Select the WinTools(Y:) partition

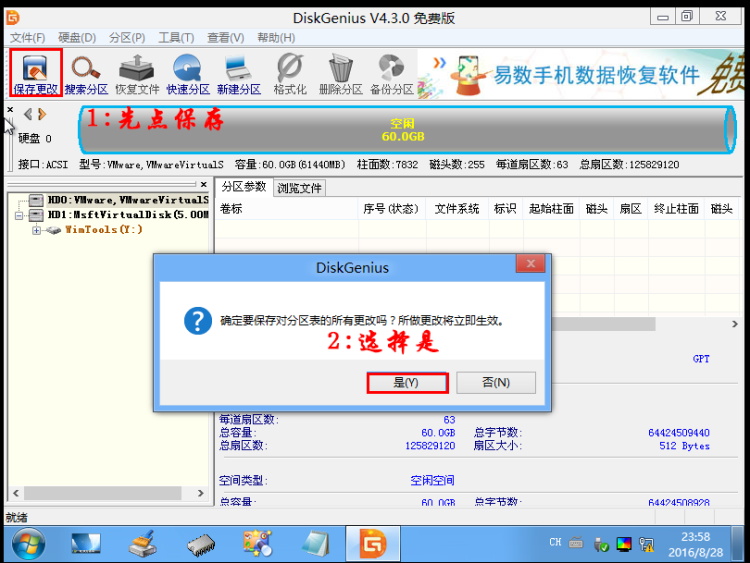tap(103, 230)
